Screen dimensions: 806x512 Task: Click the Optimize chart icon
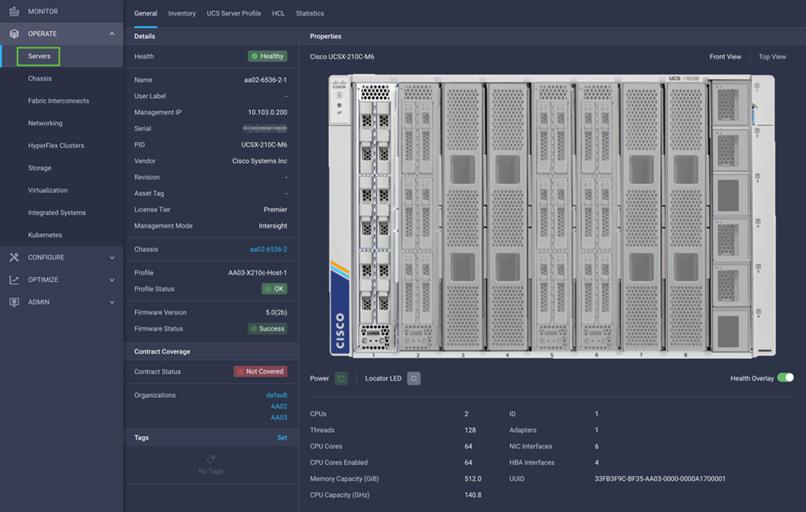[x=14, y=280]
